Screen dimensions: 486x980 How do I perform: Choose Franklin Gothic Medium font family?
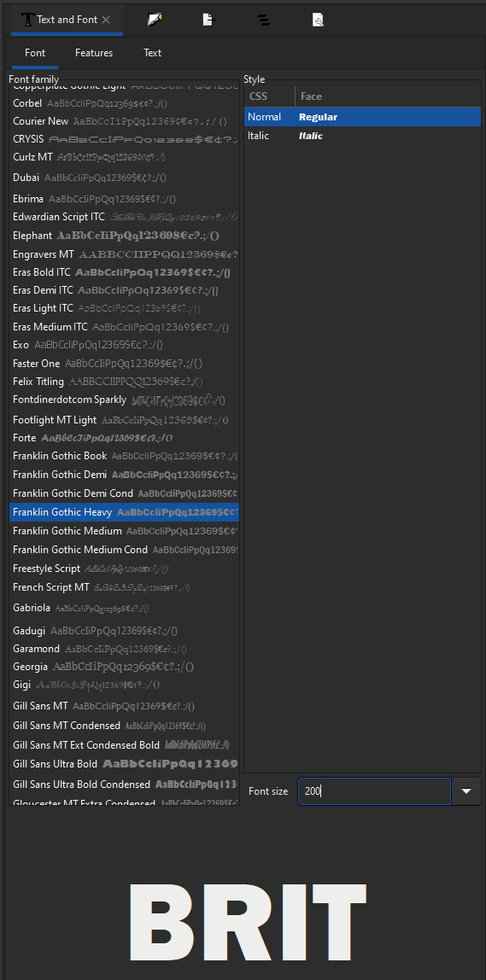[x=125, y=531]
